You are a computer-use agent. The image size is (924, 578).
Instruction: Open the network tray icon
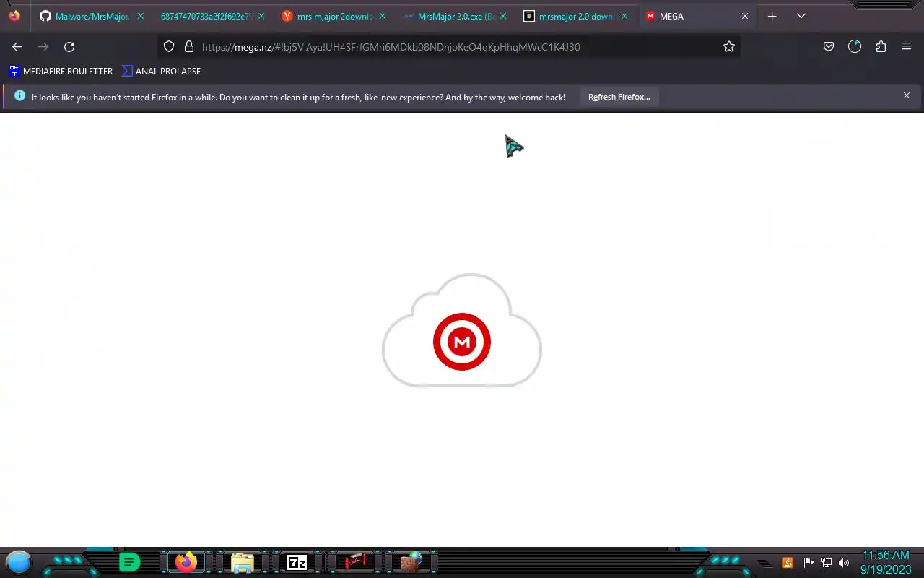827,562
